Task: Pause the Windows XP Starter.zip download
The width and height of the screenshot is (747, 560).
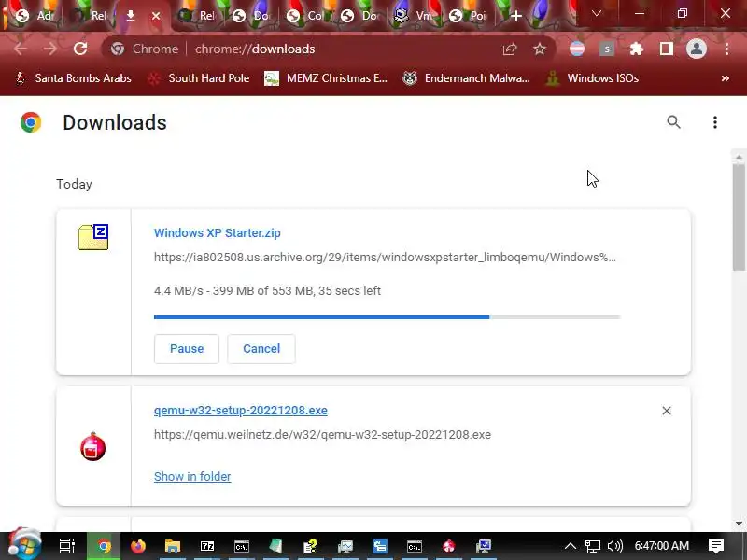Action: [x=186, y=348]
